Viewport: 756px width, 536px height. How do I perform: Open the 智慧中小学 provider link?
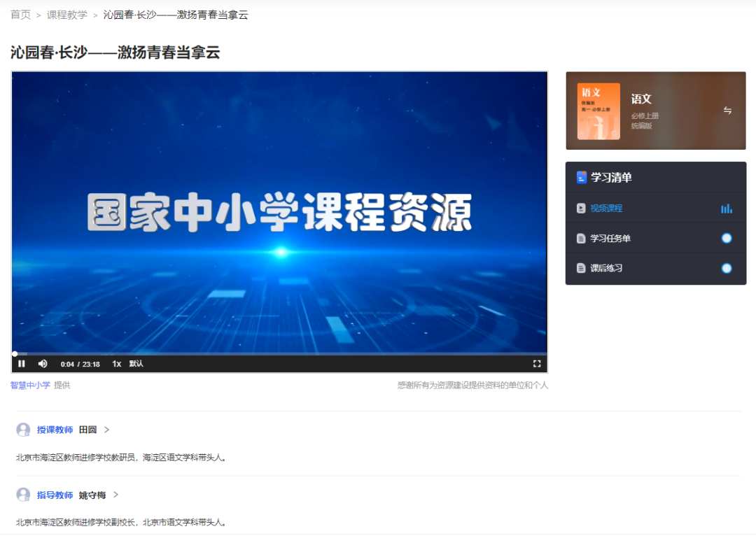pyautogui.click(x=29, y=384)
